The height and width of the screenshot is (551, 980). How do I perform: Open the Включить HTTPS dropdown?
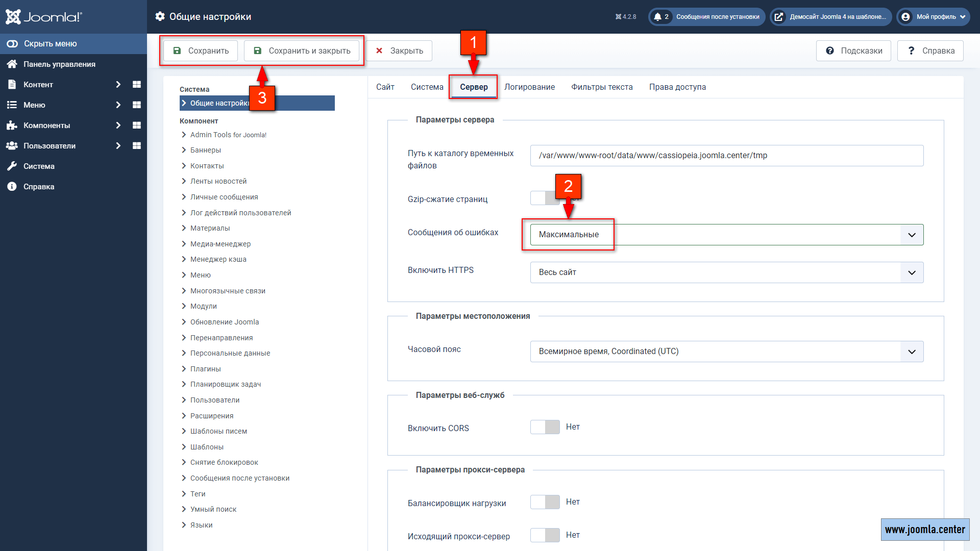(x=727, y=272)
